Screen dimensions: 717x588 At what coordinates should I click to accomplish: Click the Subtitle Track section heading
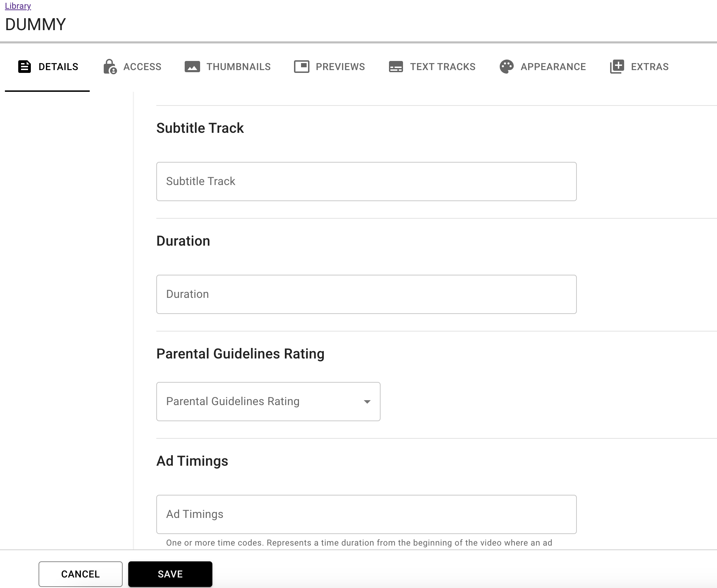pyautogui.click(x=200, y=128)
